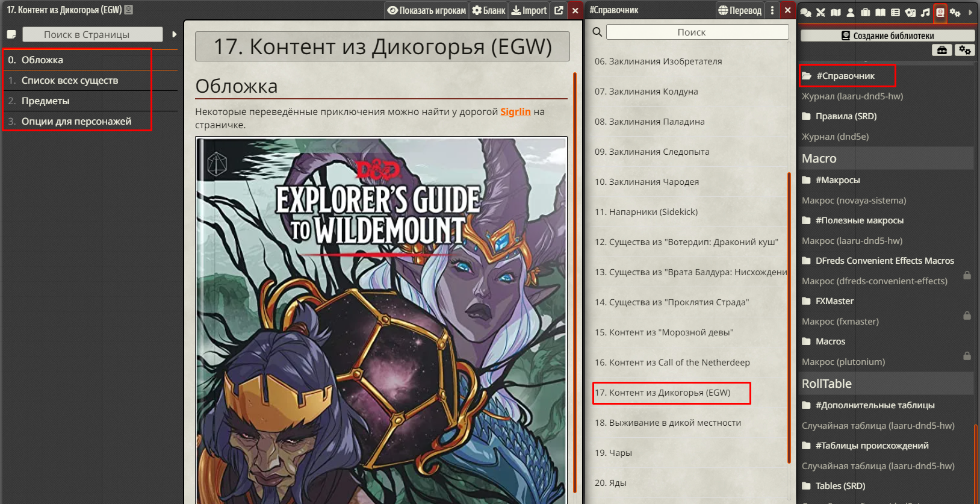The height and width of the screenshot is (504, 980).
Task: Open entry 12. Существа из Вотердип: Драконий куш
Action: 689,242
